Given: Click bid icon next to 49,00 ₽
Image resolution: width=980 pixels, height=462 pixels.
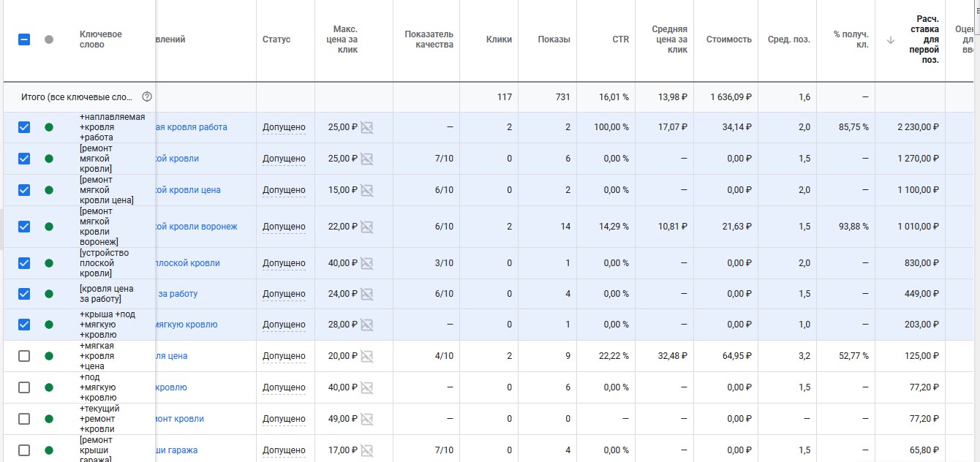Looking at the screenshot, I should (x=367, y=419).
